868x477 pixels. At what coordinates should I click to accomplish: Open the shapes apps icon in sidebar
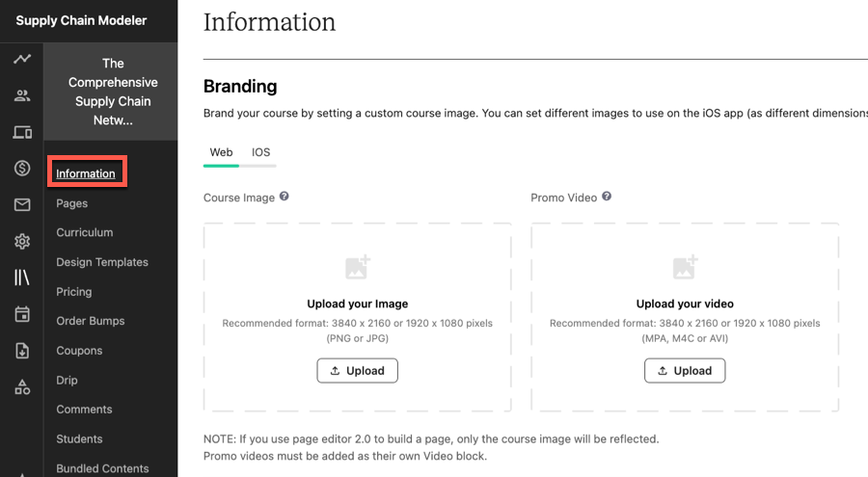pos(22,386)
